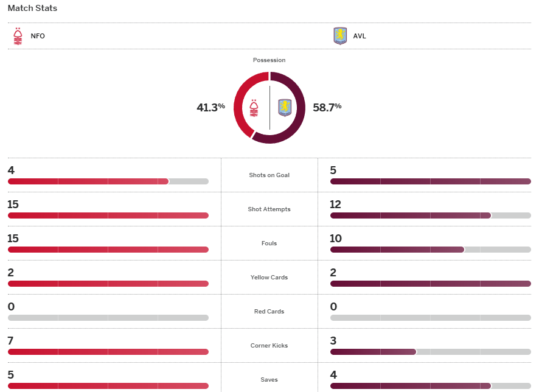Click the AVL Shot Attempts bar
The height and width of the screenshot is (392, 539).
point(430,215)
